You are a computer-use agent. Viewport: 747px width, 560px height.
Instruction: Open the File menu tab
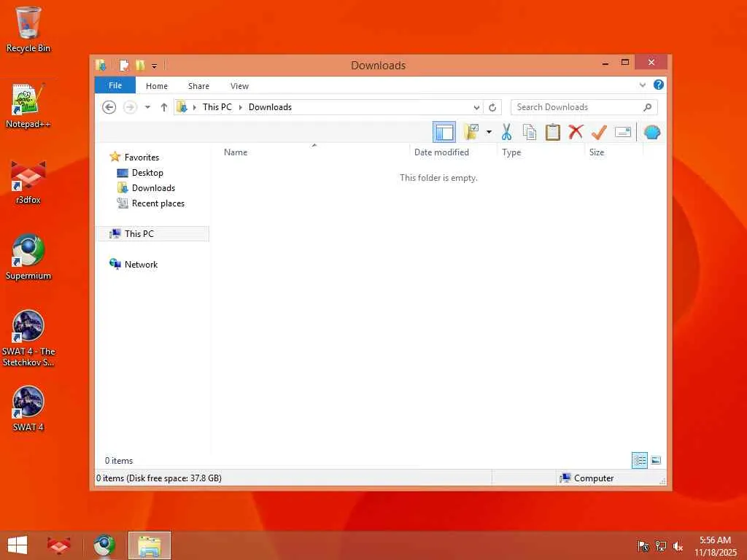tap(115, 86)
